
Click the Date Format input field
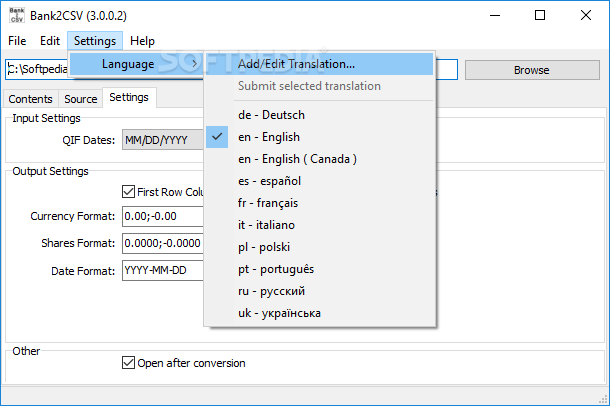(x=163, y=270)
